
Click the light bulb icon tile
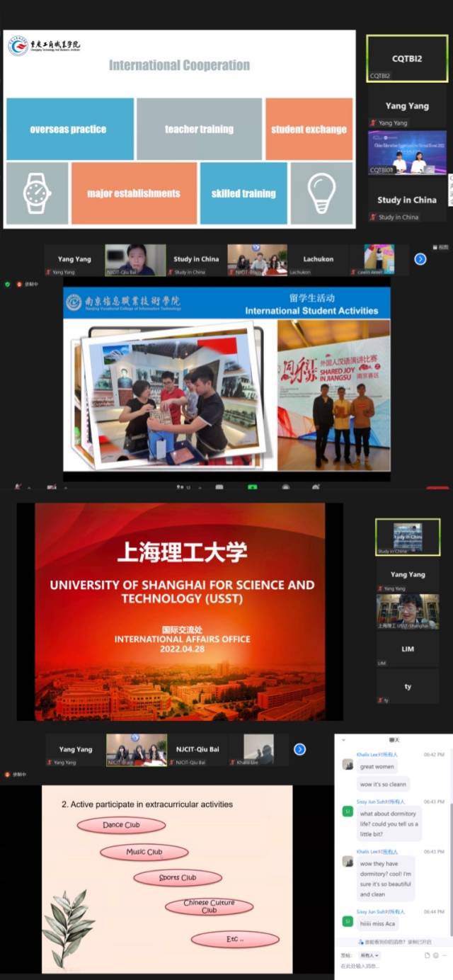[x=321, y=193]
